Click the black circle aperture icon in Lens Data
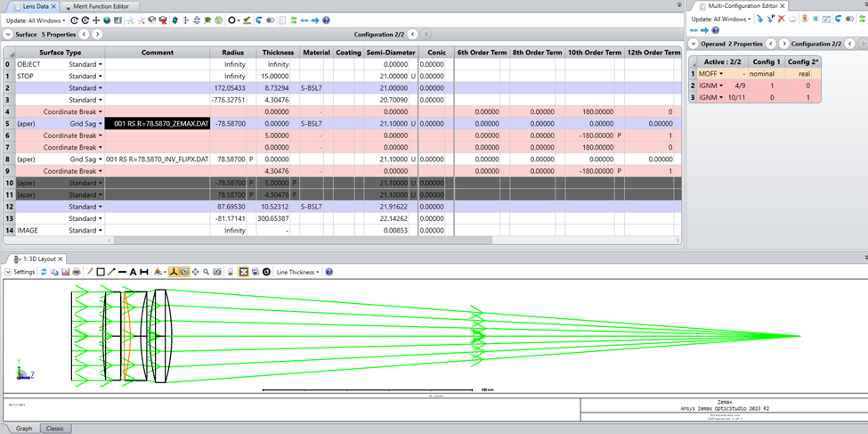Viewport: 868px width, 434px height. pos(233,20)
